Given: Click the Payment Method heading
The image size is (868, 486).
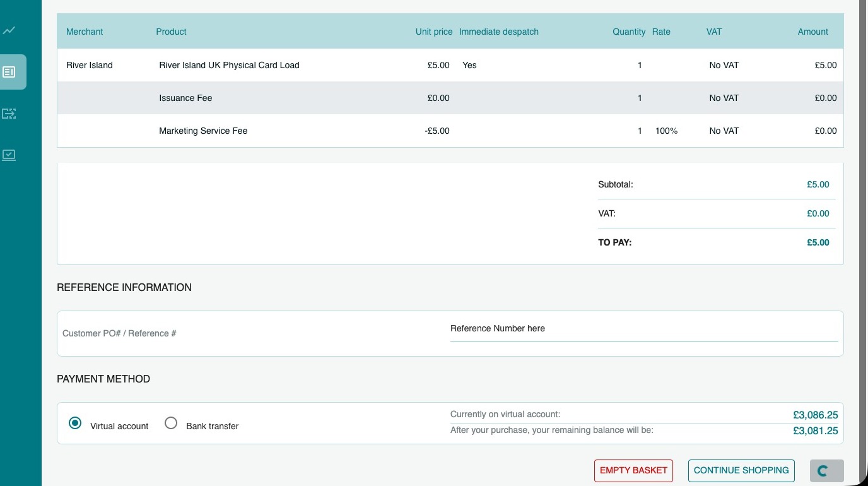Looking at the screenshot, I should pos(103,379).
